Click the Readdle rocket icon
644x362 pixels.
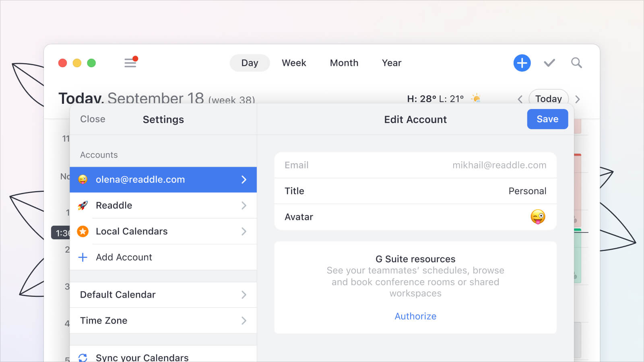point(83,206)
